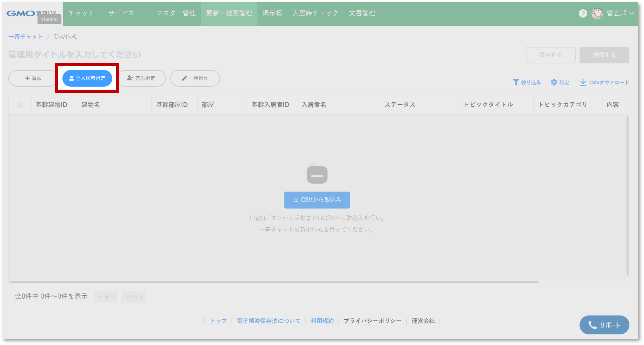
Task: Toggle the select-all checkbox in table header
Action: [20, 105]
